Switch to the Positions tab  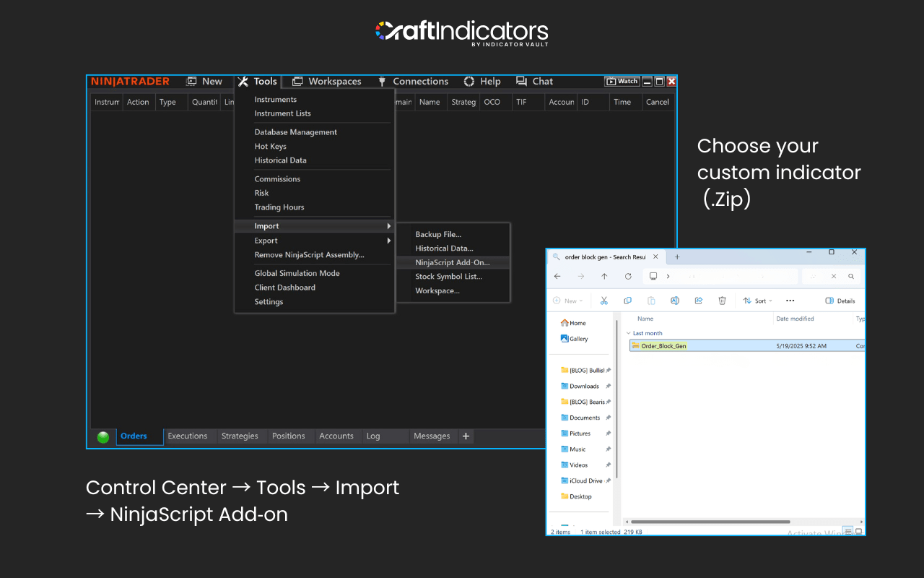pos(289,436)
